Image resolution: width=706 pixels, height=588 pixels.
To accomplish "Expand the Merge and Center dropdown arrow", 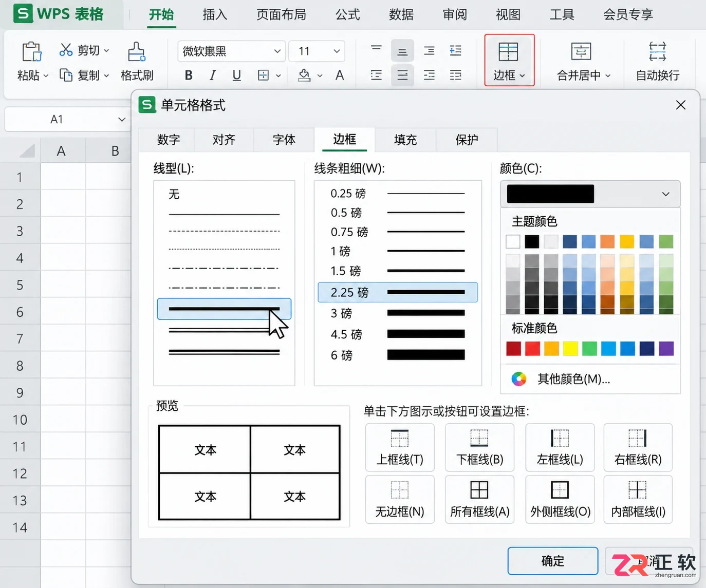I will [608, 76].
